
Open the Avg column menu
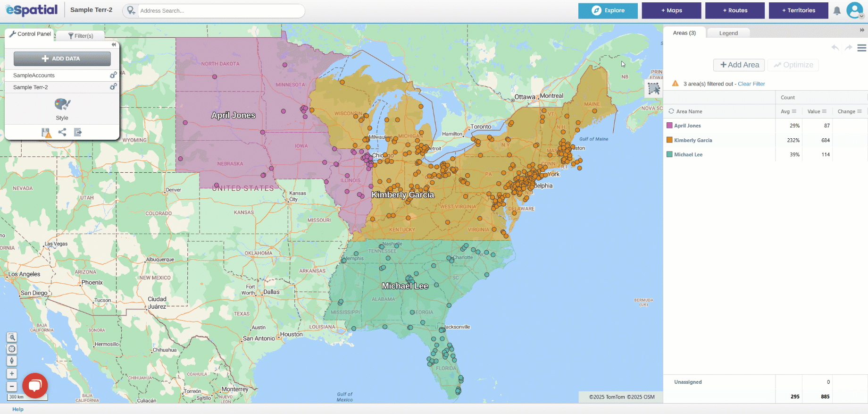coord(794,111)
